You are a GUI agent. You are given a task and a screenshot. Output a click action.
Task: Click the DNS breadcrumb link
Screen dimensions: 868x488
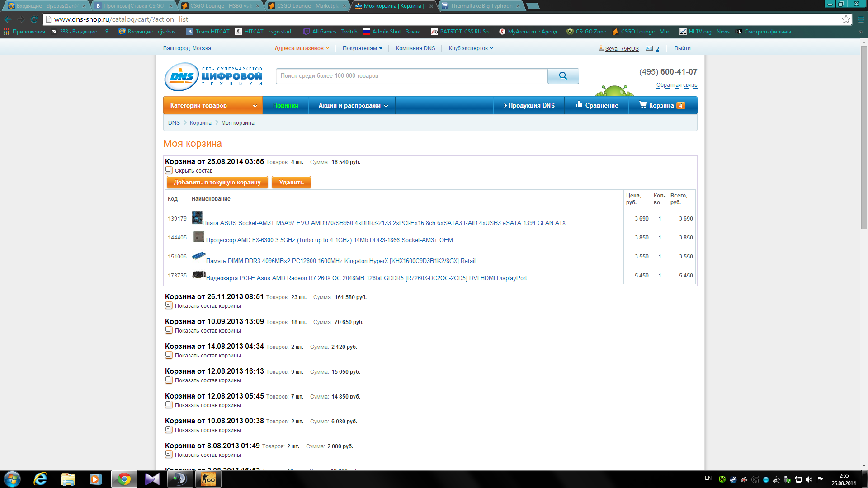(174, 123)
